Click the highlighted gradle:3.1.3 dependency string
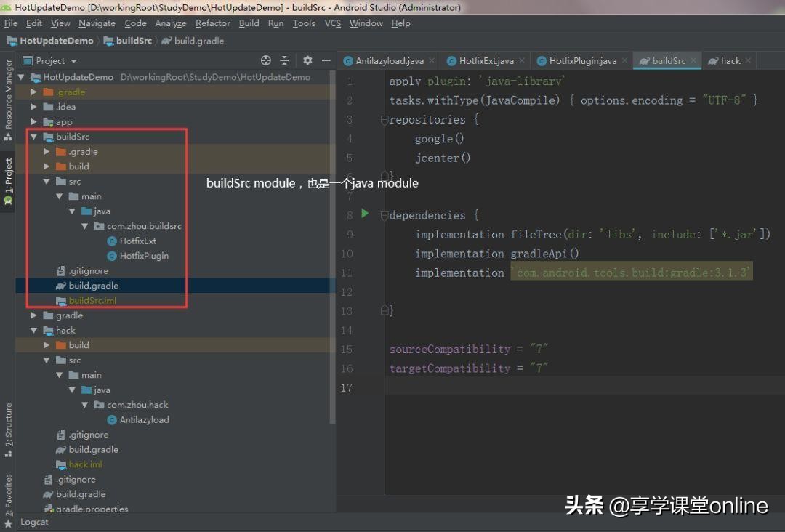Viewport: 785px width, 532px height. [x=631, y=272]
